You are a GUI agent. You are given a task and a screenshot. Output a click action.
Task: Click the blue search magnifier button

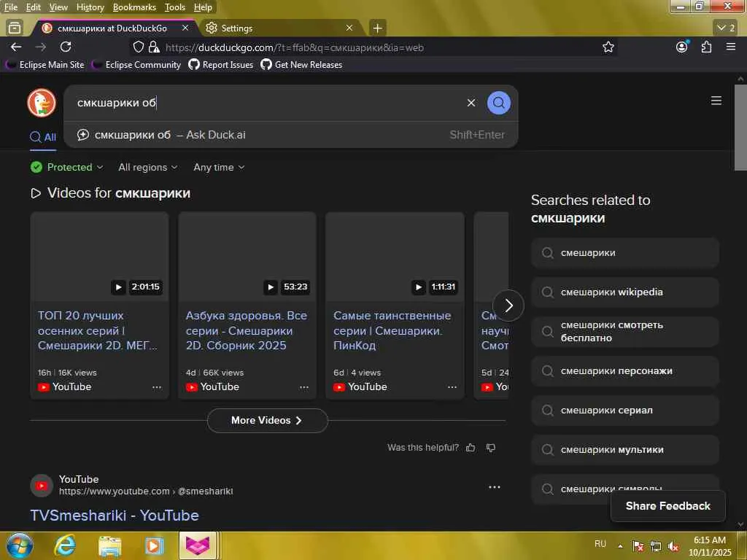(499, 103)
